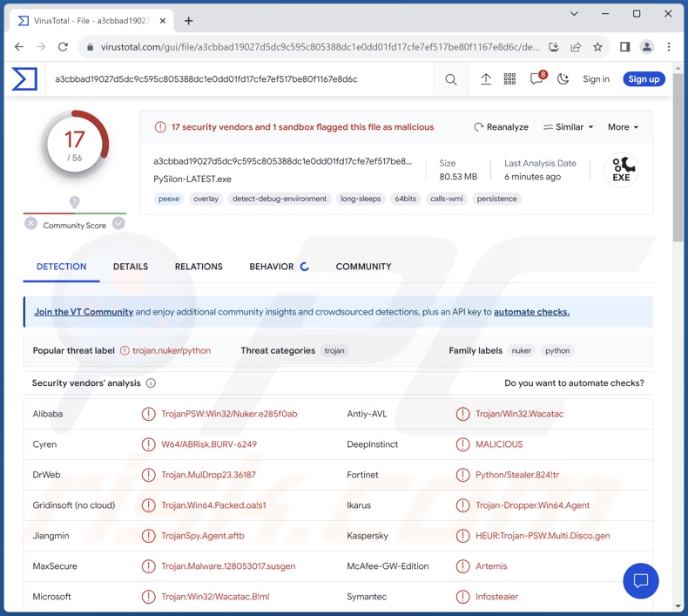Image resolution: width=688 pixels, height=616 pixels.
Task: Switch to the DETAILS tab
Action: 131,267
